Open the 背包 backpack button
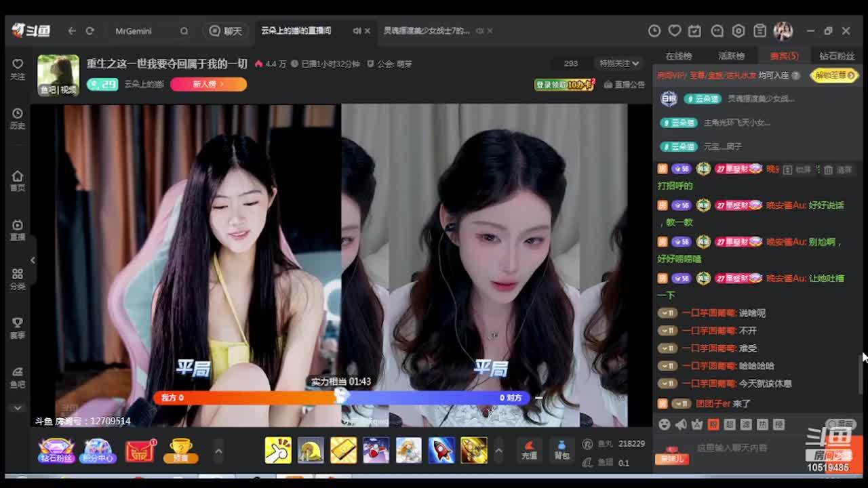 click(561, 449)
